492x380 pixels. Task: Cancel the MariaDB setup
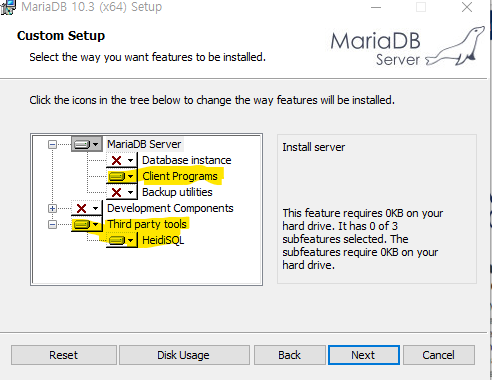(x=439, y=355)
